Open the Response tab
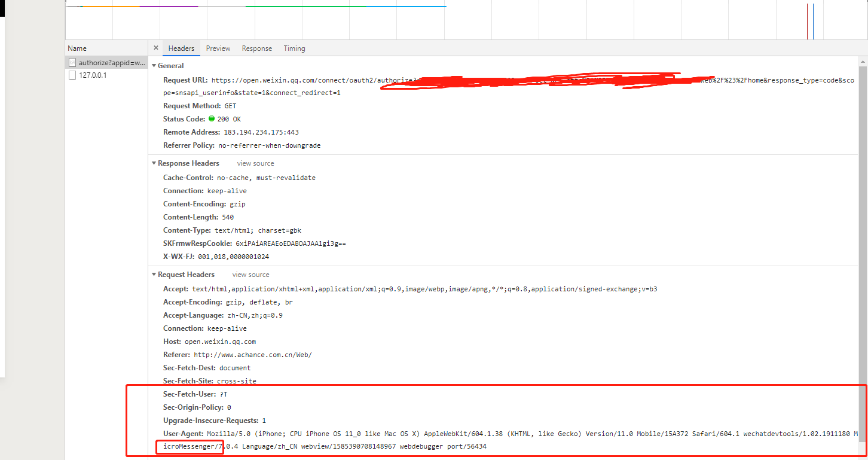The height and width of the screenshot is (460, 868). pos(257,48)
